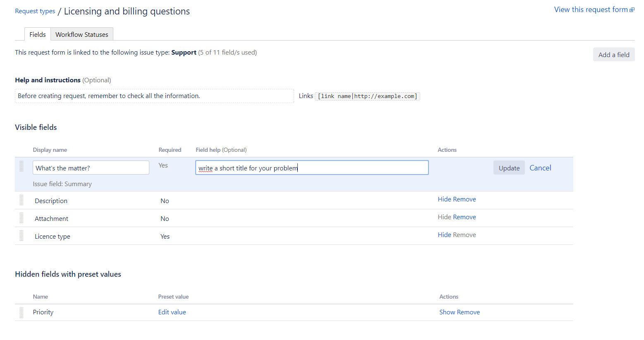Go back to Request types breadcrumb
Viewport: 644px width, 340px height.
click(x=35, y=11)
